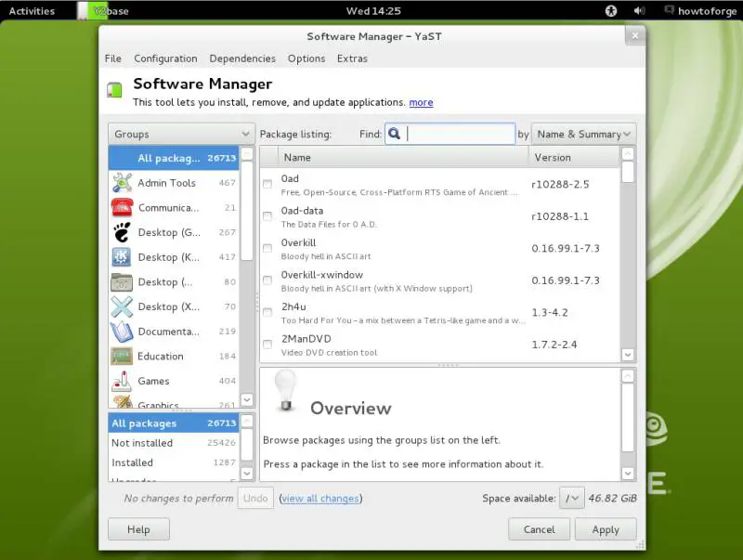Close the Software Manager window
The image size is (743, 560).
[x=635, y=35]
